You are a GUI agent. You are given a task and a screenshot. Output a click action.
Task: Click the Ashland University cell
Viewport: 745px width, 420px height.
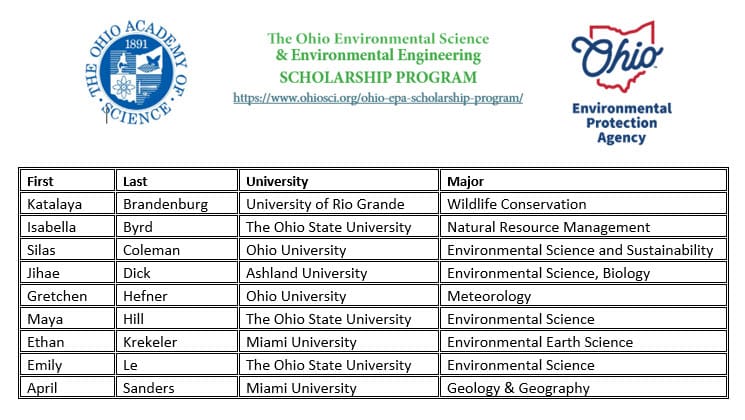339,273
